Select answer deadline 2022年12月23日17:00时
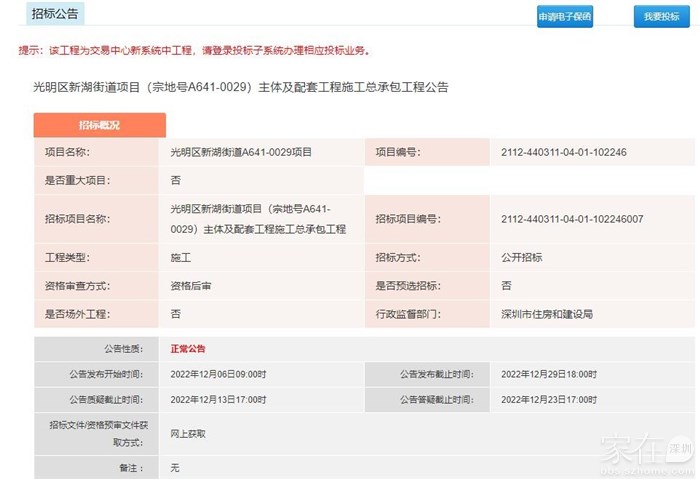 549,400
